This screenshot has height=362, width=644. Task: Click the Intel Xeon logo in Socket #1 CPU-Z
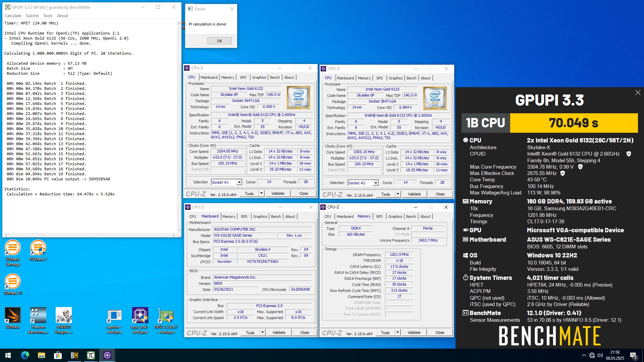pos(298,98)
